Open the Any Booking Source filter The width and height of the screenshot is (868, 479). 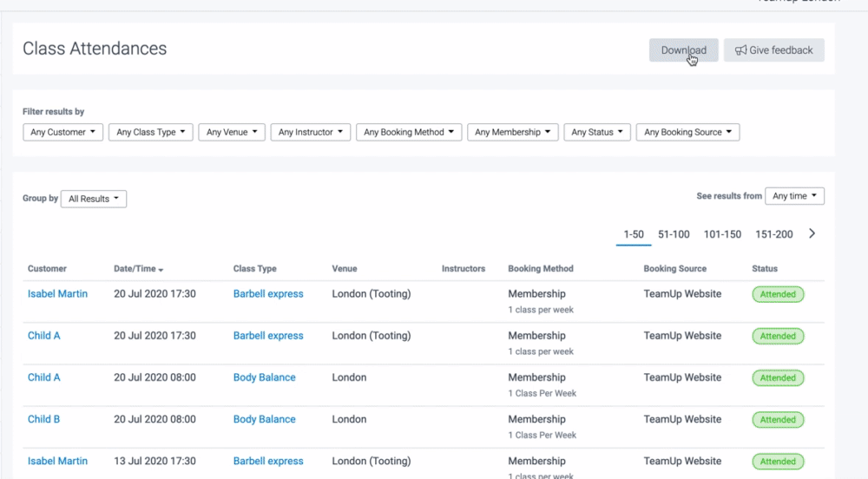click(687, 133)
